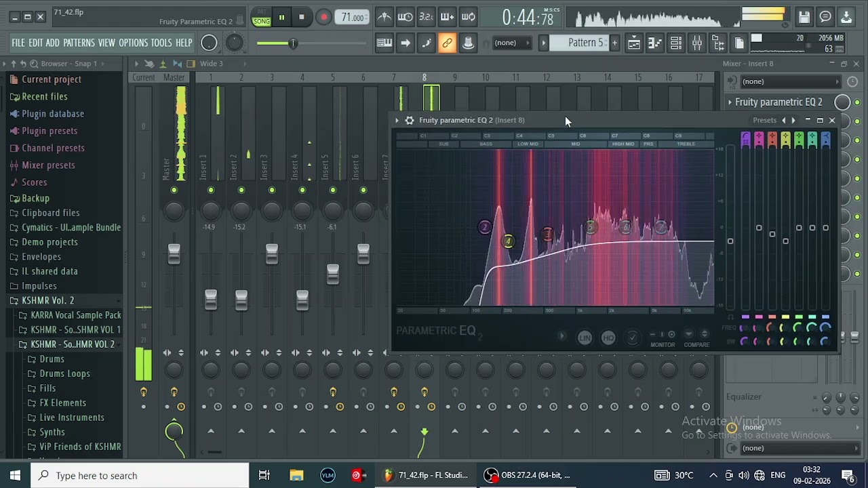Screen dimensions: 868x488
Task: Enable wait for input before recording
Action: (406, 17)
